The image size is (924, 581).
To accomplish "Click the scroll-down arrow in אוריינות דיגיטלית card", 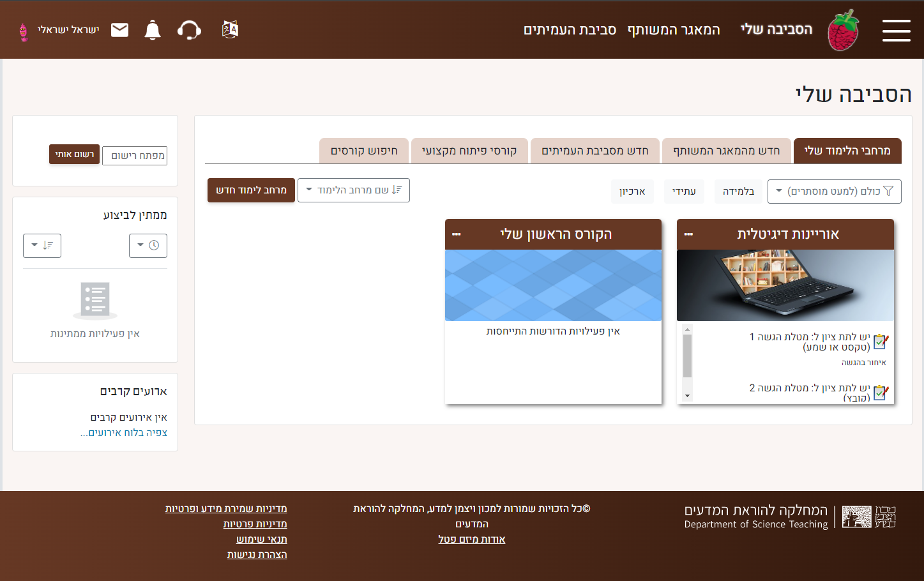I will point(687,396).
